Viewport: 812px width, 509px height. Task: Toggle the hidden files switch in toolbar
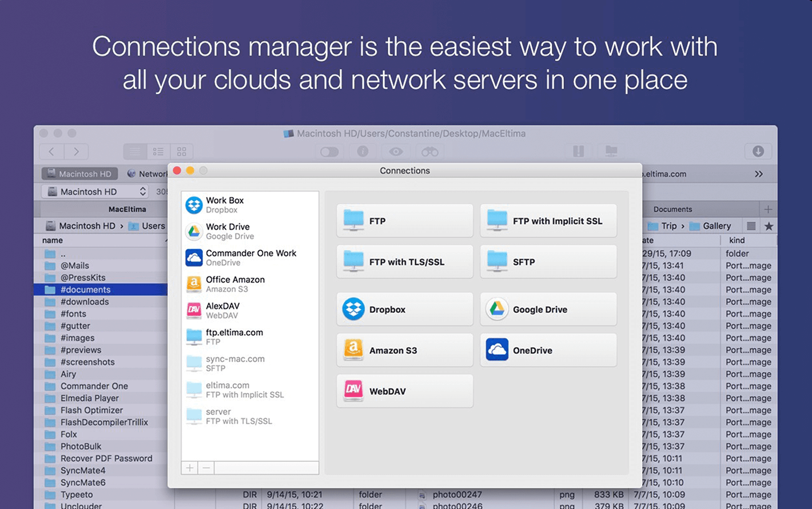pyautogui.click(x=329, y=152)
